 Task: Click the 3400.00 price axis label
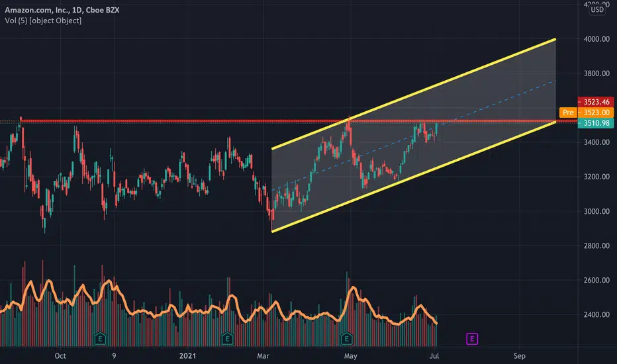click(x=596, y=142)
